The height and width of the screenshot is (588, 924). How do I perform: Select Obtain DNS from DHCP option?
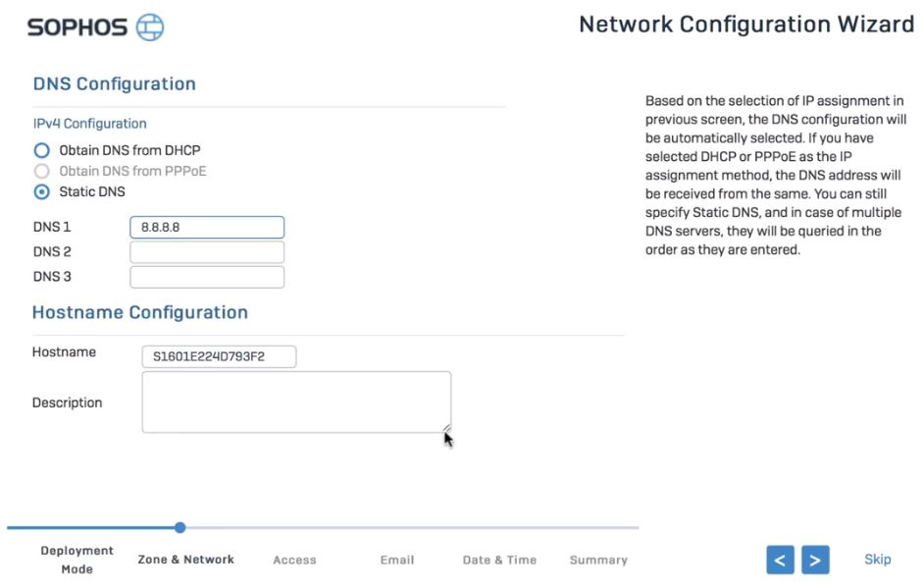(x=39, y=150)
